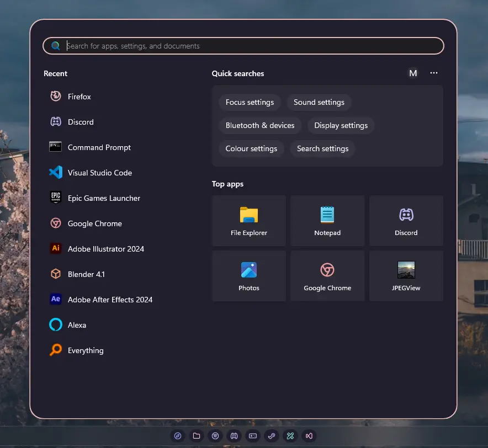
Task: Open Display settings quick search
Action: (x=341, y=125)
